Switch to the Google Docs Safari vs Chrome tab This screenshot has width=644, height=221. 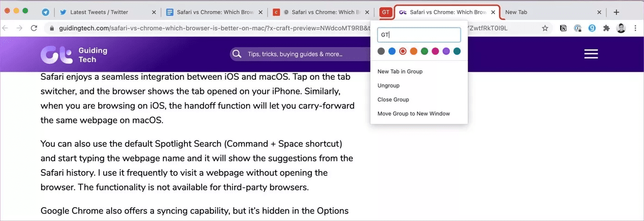click(215, 12)
